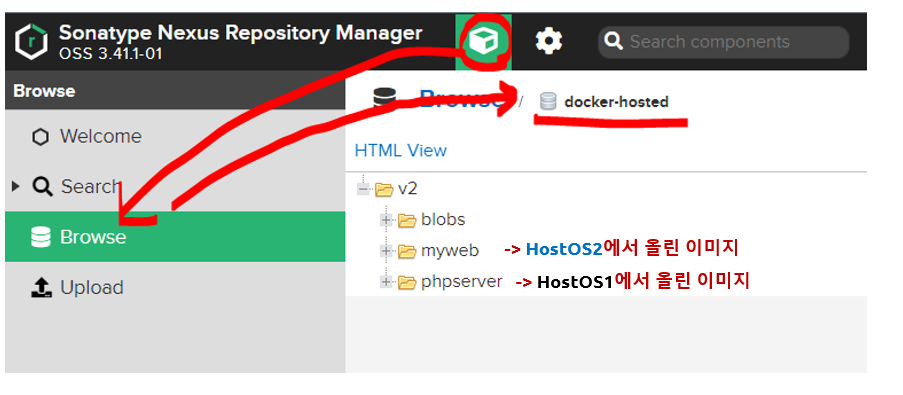The width and height of the screenshot is (903, 395).
Task: Click the Upload tray icon
Action: pyautogui.click(x=41, y=287)
